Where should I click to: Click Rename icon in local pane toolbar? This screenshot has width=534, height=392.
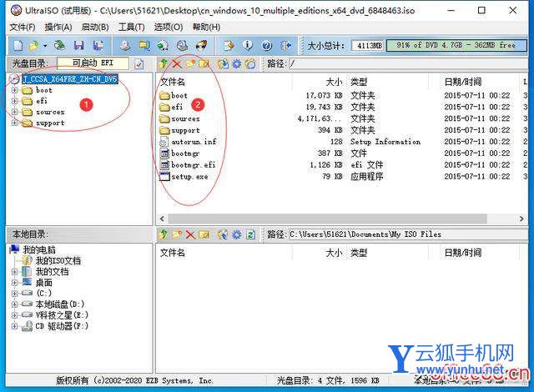coord(204,234)
